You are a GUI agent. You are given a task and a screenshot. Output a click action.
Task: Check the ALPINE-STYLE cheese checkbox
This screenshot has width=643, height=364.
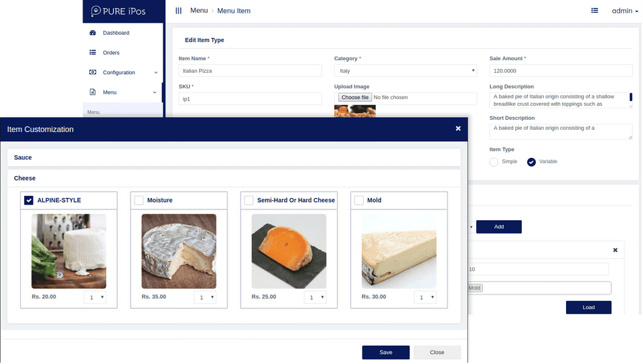pos(29,200)
